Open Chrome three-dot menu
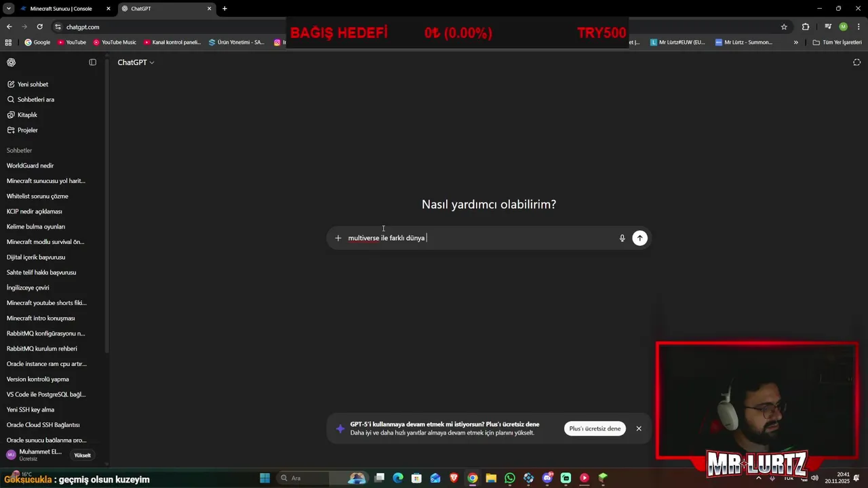Image resolution: width=868 pixels, height=488 pixels. point(858,27)
